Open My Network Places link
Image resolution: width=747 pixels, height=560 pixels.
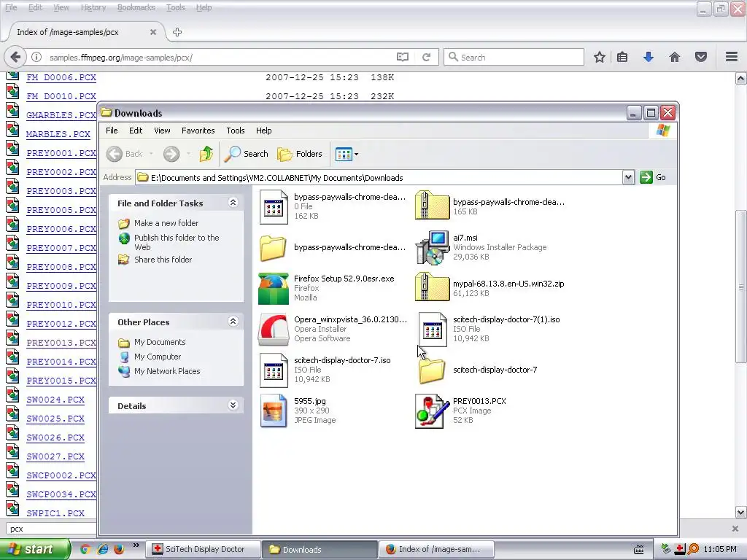pos(167,371)
